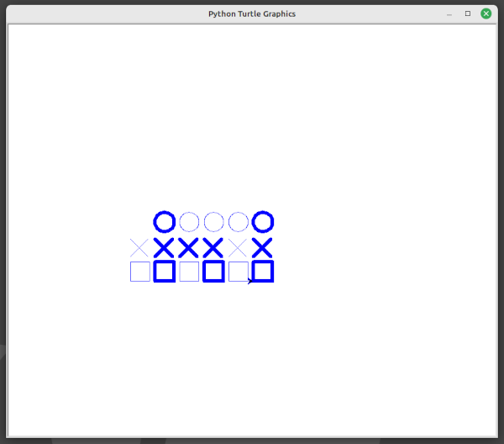The image size is (504, 444).
Task: Select the bold X under the middle thin circle
Action: (x=214, y=247)
